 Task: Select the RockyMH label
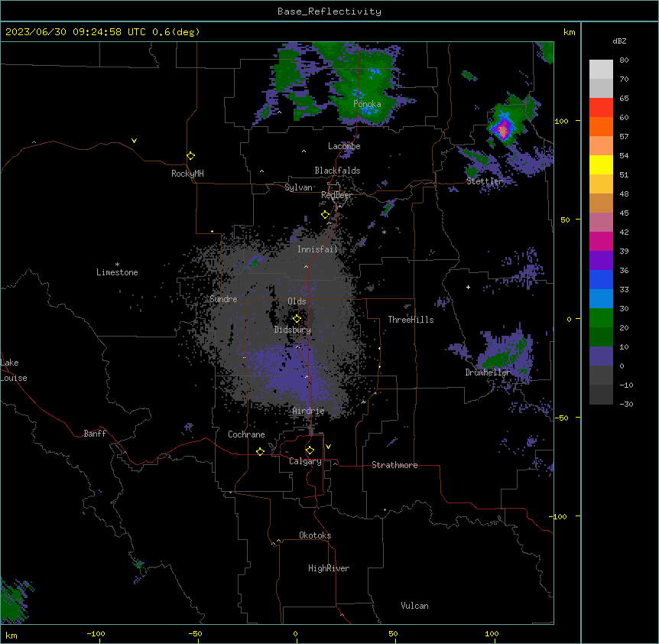coord(187,174)
